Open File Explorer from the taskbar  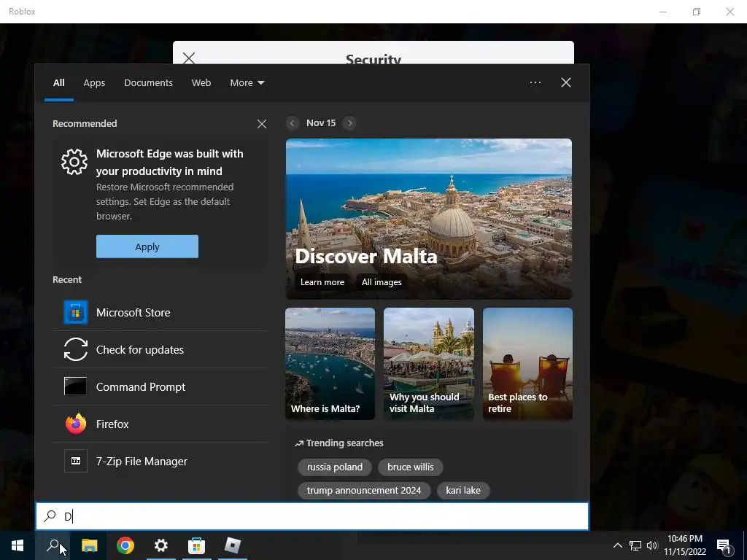[x=90, y=545]
